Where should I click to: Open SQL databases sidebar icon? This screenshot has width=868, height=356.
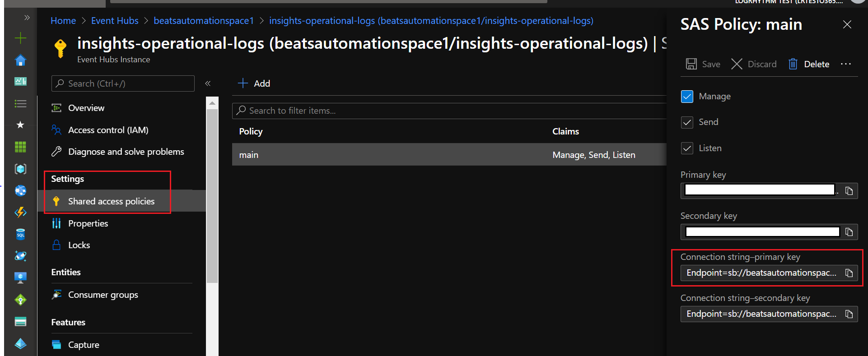click(x=20, y=234)
